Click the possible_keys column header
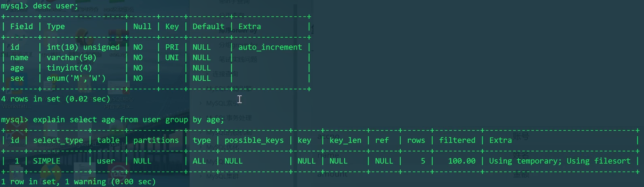This screenshot has height=187, width=644. [x=254, y=140]
